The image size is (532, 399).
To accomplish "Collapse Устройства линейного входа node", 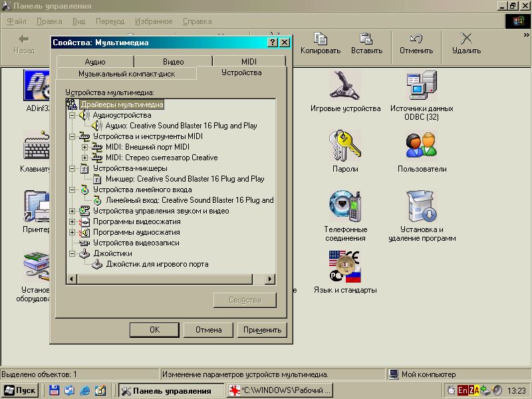I will tap(72, 190).
